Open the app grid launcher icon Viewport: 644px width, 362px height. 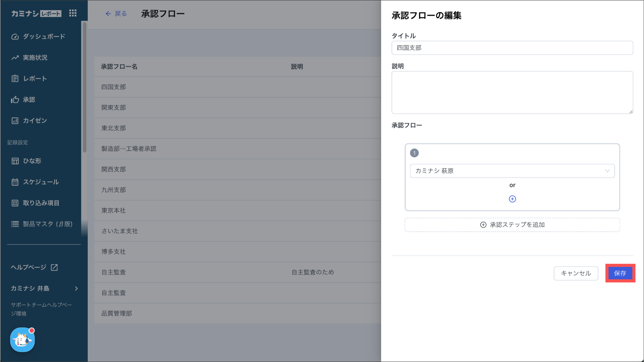pyautogui.click(x=73, y=13)
